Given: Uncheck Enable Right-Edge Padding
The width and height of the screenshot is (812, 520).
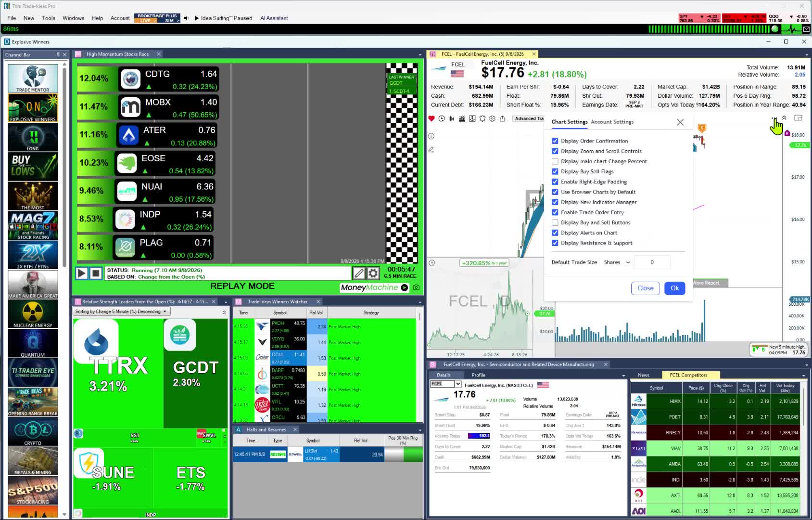Looking at the screenshot, I should 555,182.
